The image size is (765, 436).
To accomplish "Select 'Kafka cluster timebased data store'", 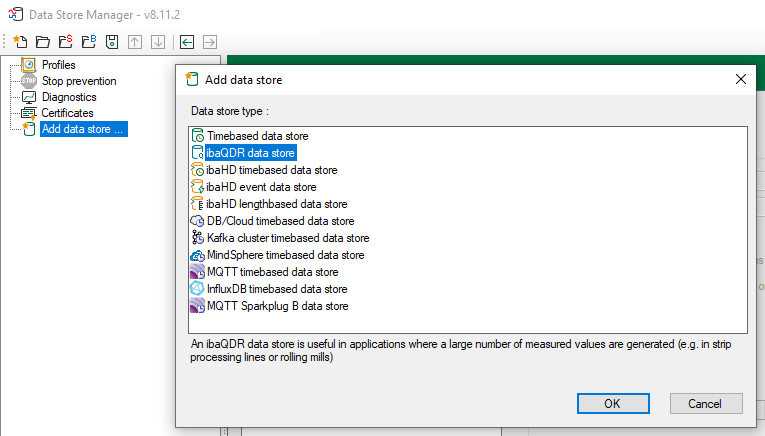I will [x=288, y=238].
